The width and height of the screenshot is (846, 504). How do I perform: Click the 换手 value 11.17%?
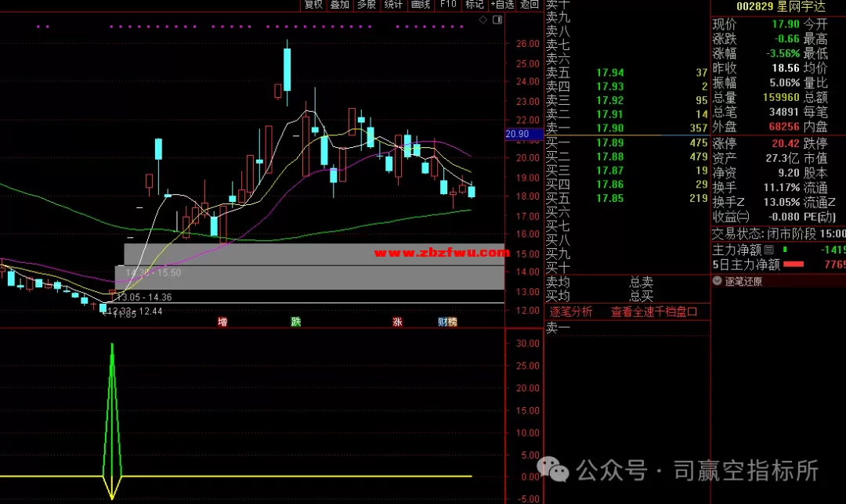pos(781,187)
